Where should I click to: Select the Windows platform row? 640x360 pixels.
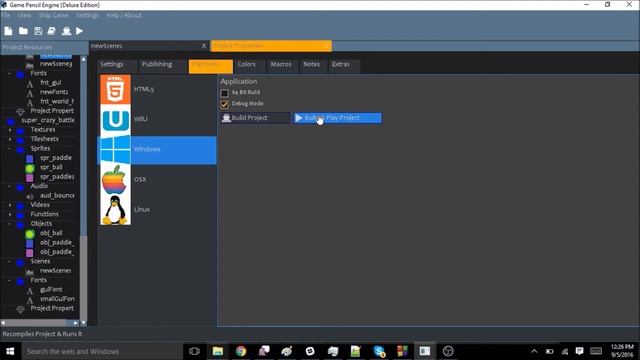[x=157, y=150]
